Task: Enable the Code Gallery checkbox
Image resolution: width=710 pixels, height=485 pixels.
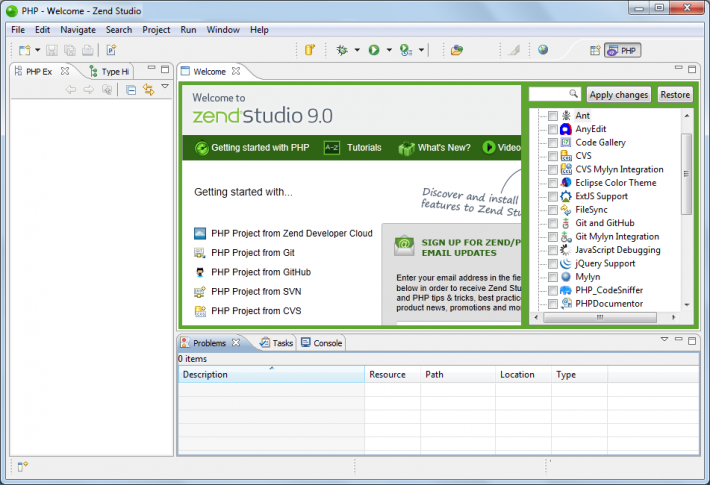Action: pyautogui.click(x=552, y=143)
